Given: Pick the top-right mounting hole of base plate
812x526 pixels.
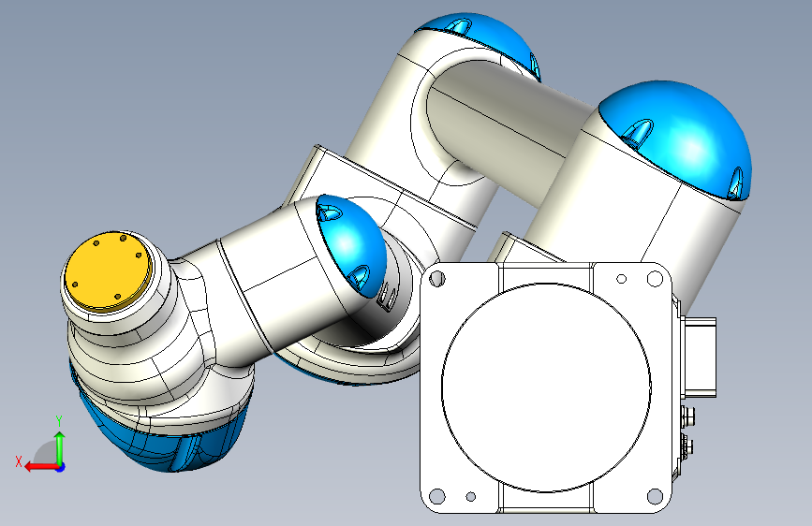Looking at the screenshot, I should [655, 279].
